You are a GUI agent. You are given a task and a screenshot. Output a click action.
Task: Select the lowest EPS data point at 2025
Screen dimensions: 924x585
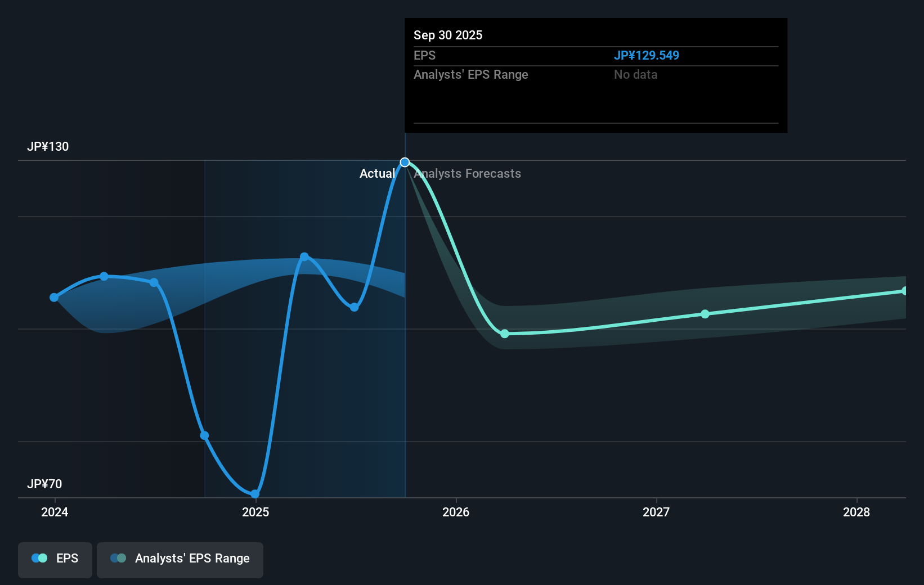255,494
